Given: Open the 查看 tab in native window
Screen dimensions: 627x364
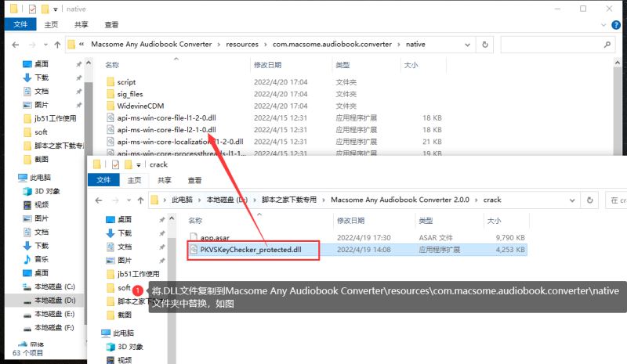Looking at the screenshot, I should pyautogui.click(x=111, y=25).
